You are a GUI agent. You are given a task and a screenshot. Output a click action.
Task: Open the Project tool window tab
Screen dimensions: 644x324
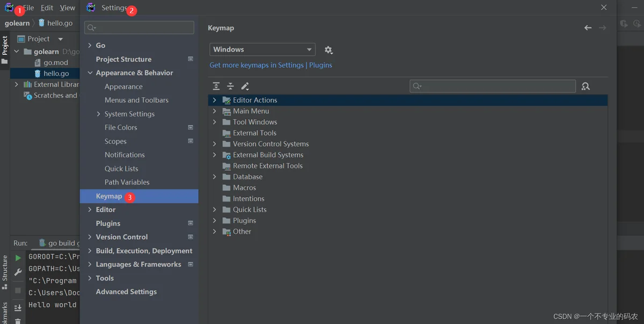point(5,50)
